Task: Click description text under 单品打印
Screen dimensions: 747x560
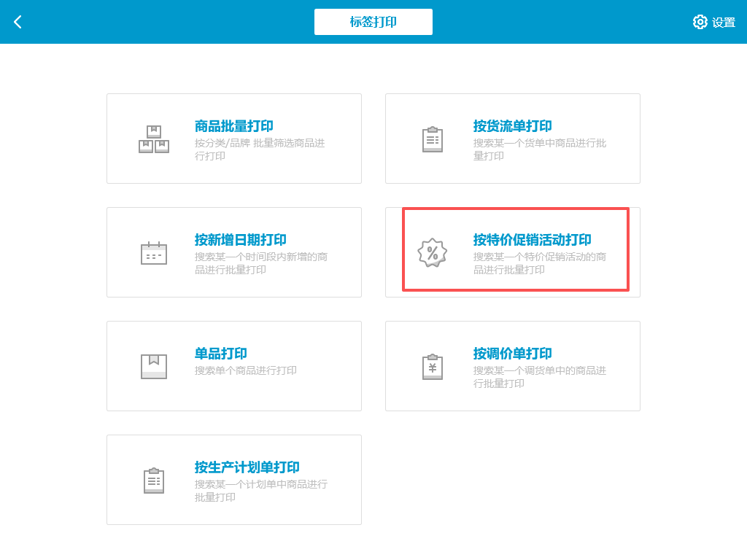Action: [x=246, y=370]
